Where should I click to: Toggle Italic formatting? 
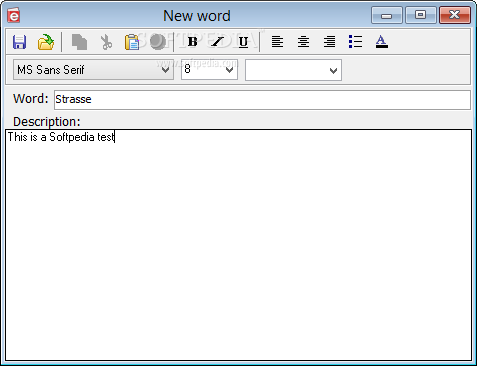217,42
